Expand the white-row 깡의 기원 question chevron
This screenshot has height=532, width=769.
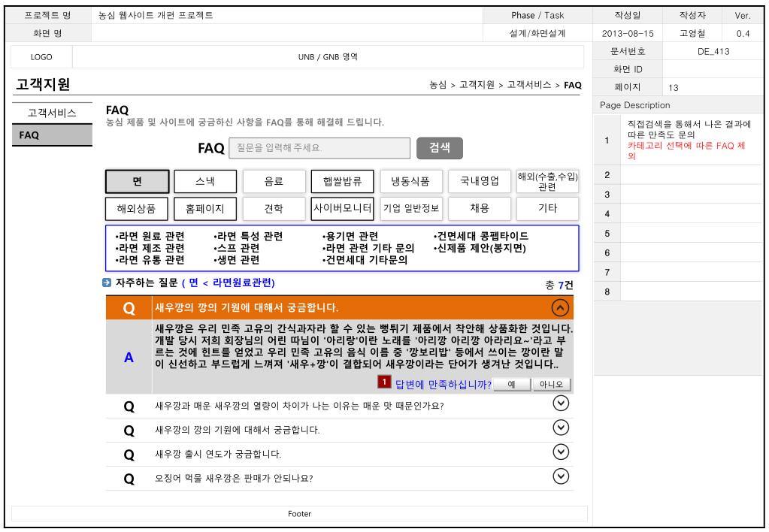point(561,428)
